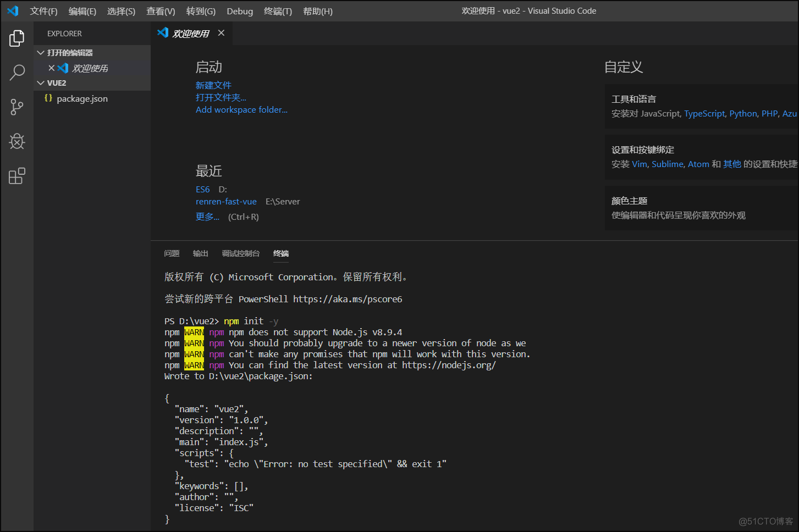Open recent renren-fast-vue link
Viewport: 799px width, 532px height.
click(x=226, y=201)
